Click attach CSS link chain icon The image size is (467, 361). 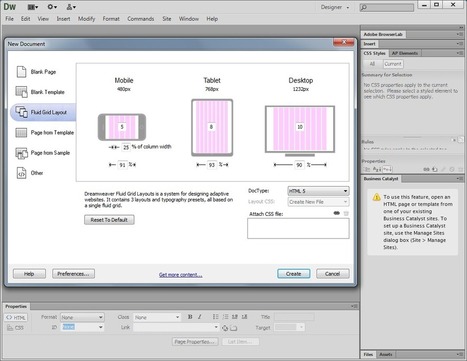point(336,213)
